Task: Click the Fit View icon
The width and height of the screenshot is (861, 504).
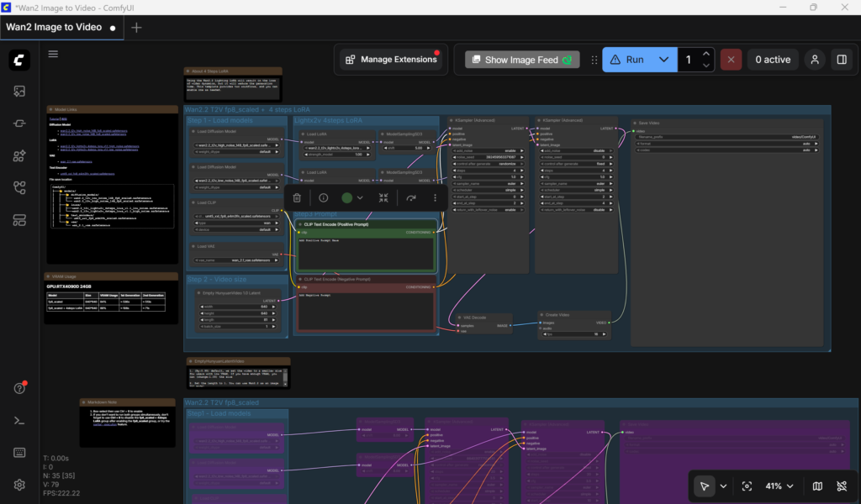Action: [x=747, y=486]
